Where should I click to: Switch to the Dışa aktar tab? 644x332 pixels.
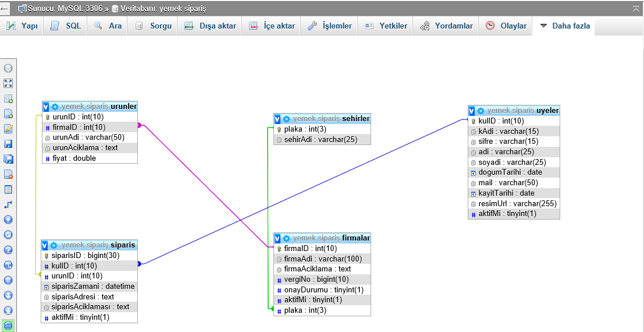[x=210, y=26]
